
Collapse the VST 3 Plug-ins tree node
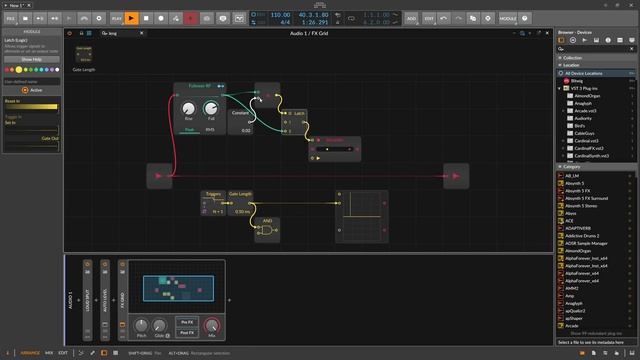click(x=560, y=89)
